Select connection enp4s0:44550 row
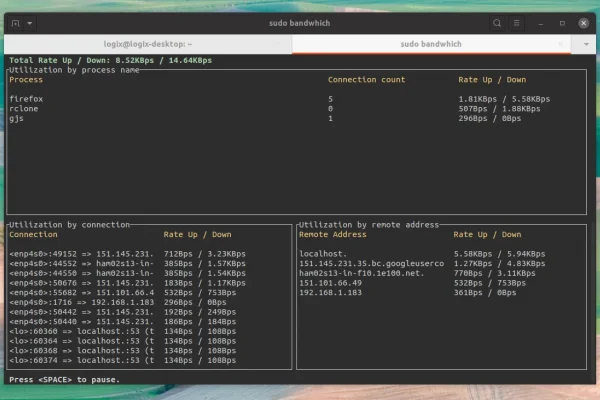Screen dimensions: 600x400 (127, 273)
